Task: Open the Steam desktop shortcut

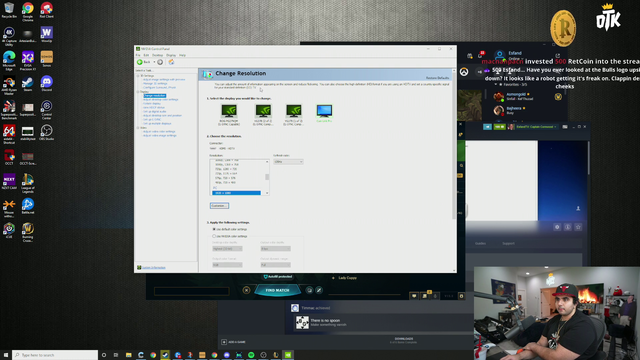Action: click(28, 83)
